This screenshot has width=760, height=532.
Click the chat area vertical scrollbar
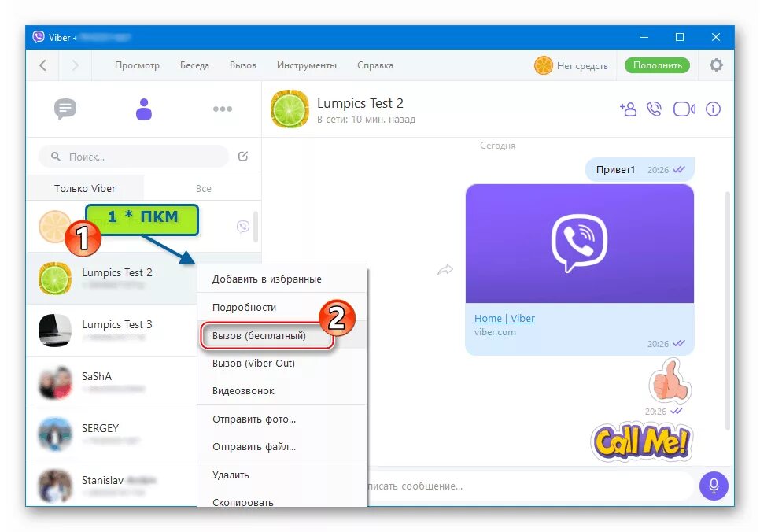[727, 310]
